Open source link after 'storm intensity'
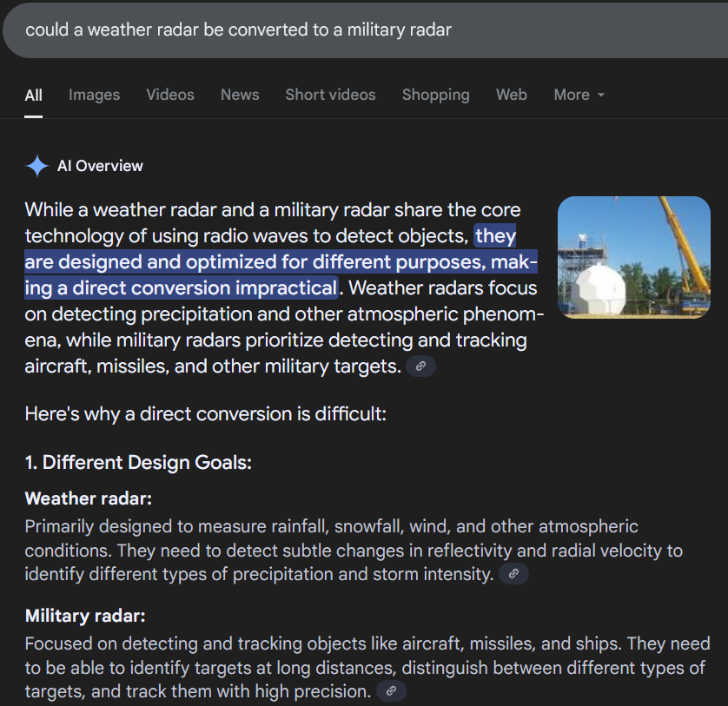Viewport: 728px width, 706px height. (513, 574)
